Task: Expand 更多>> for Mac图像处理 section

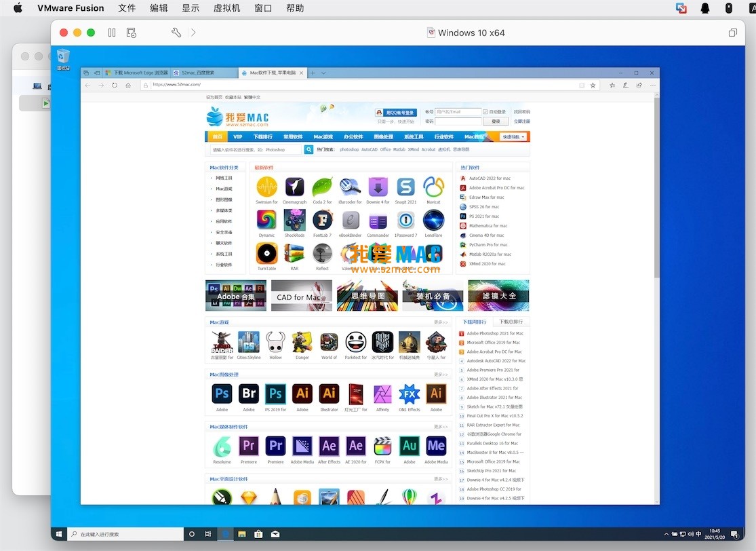Action: coord(441,375)
